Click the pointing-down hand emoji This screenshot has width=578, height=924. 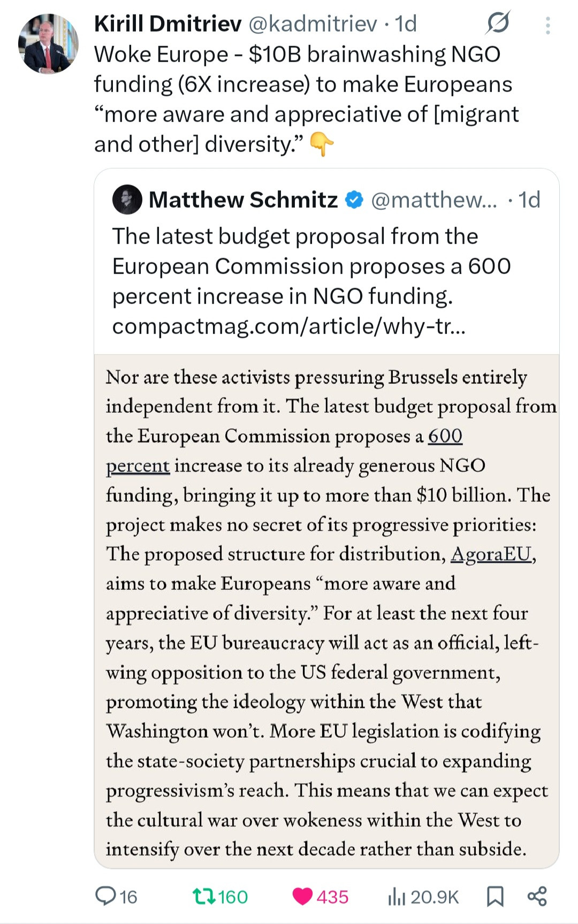point(322,145)
